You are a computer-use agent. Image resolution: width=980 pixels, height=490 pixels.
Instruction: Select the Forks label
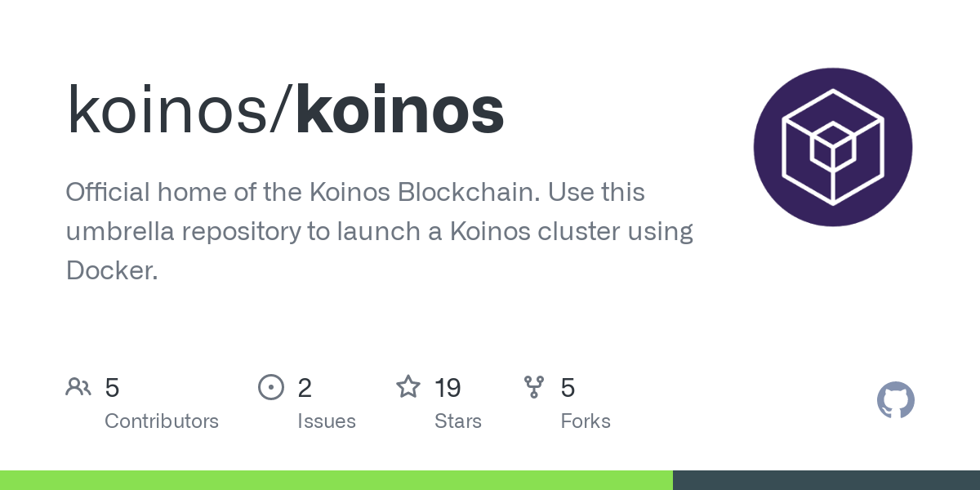pos(586,421)
